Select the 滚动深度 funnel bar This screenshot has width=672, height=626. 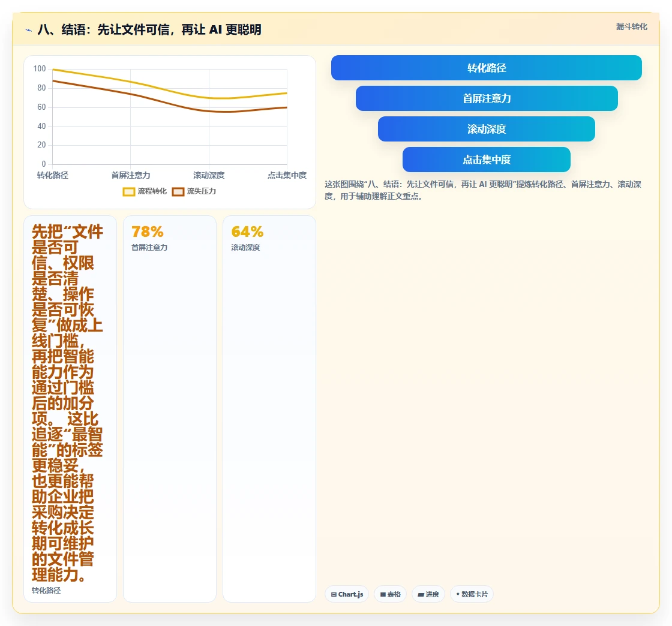point(487,129)
